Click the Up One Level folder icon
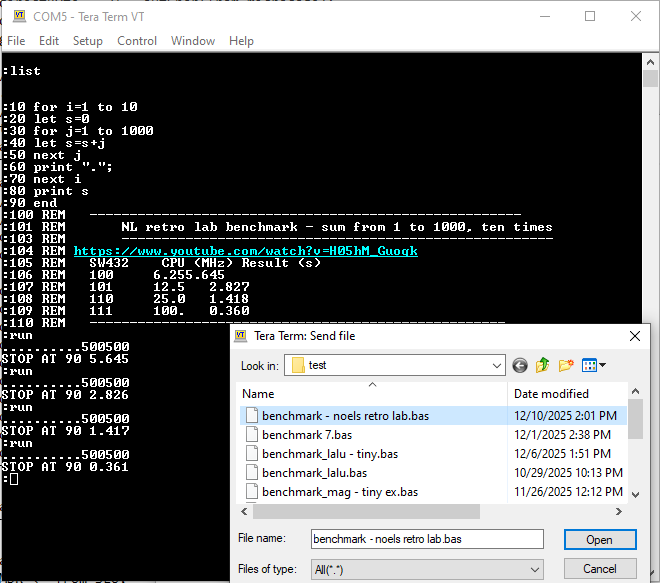This screenshot has height=583, width=660. coord(543,366)
